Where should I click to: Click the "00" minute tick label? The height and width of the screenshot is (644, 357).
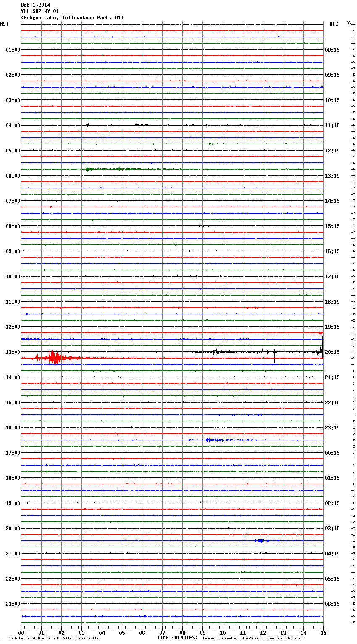(21, 633)
